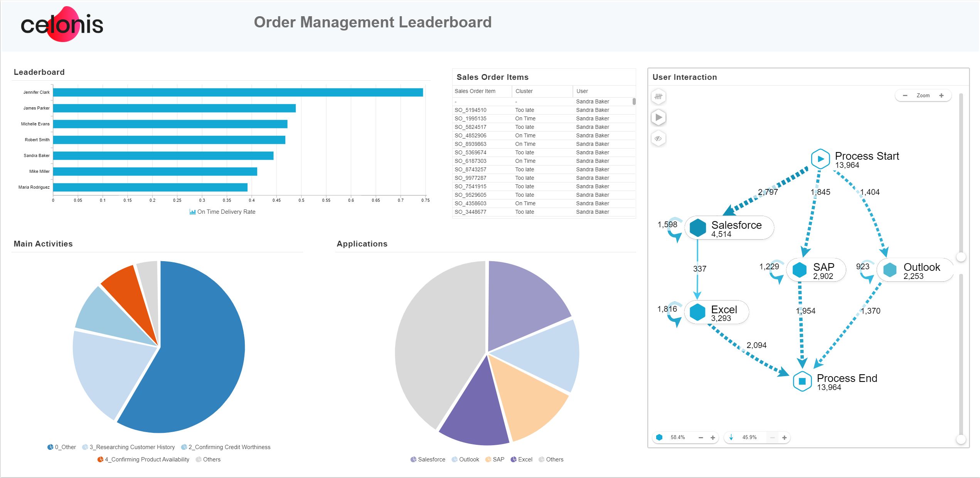The width and height of the screenshot is (980, 478).
Task: Select the SO_8939863 order item cell
Action: pos(470,144)
